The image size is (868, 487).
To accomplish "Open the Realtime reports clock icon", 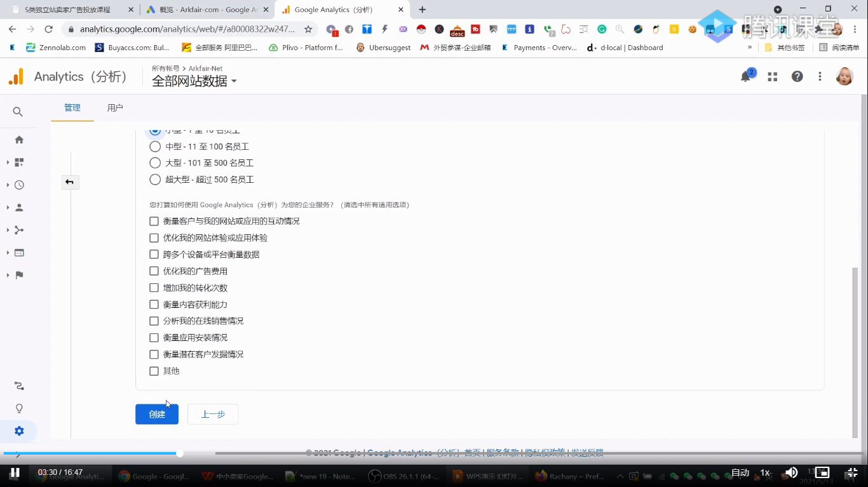I will click(19, 184).
